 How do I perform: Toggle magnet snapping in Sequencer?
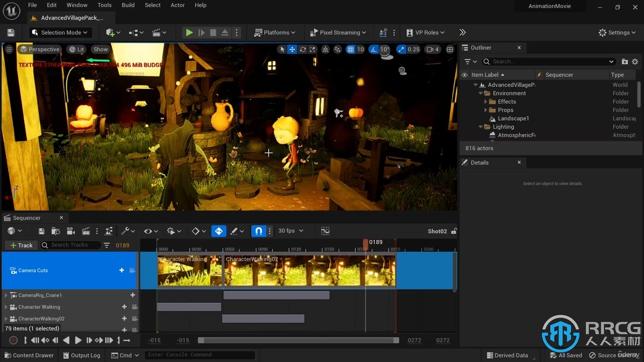point(258,231)
